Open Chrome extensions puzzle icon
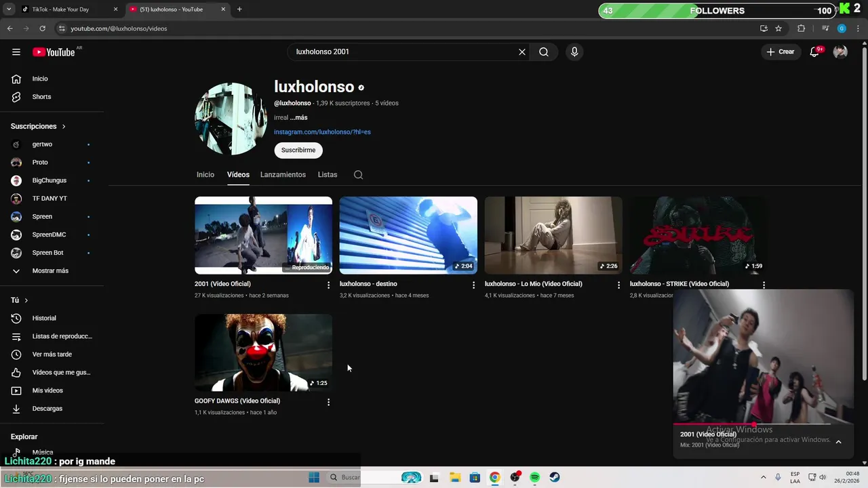The width and height of the screenshot is (868, 488). pos(801,28)
